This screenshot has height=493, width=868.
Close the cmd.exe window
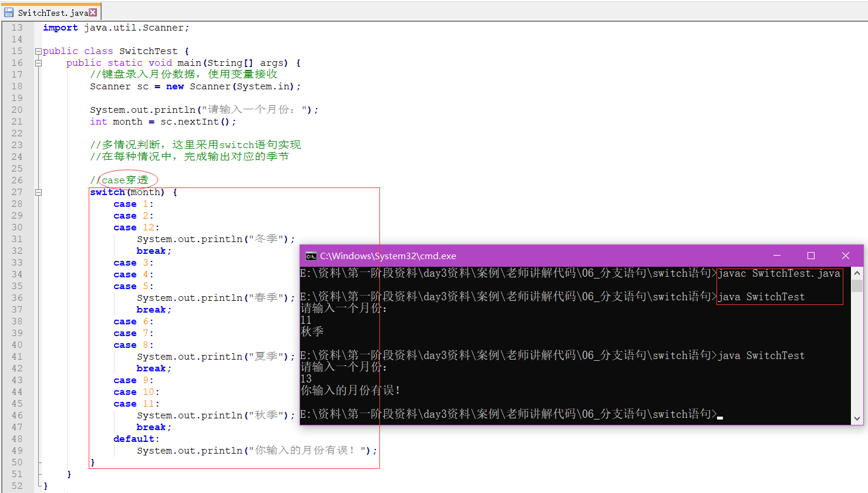(x=846, y=256)
